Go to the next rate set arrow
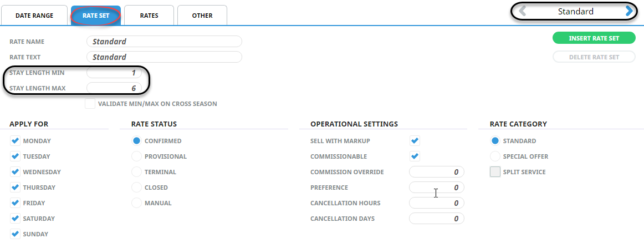The image size is (644, 248). tap(629, 12)
